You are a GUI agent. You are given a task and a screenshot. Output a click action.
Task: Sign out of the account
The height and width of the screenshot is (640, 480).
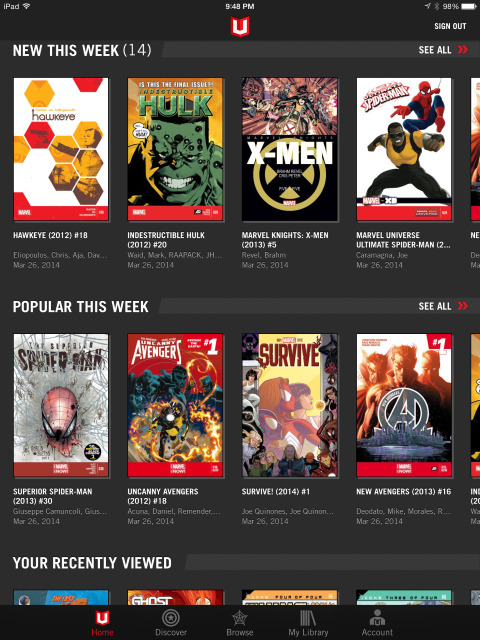point(450,26)
